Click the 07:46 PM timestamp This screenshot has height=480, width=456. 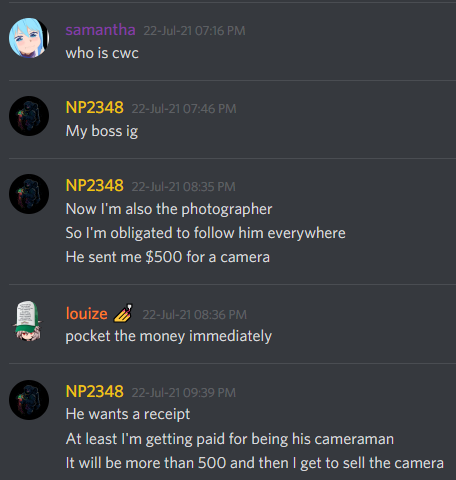point(184,109)
